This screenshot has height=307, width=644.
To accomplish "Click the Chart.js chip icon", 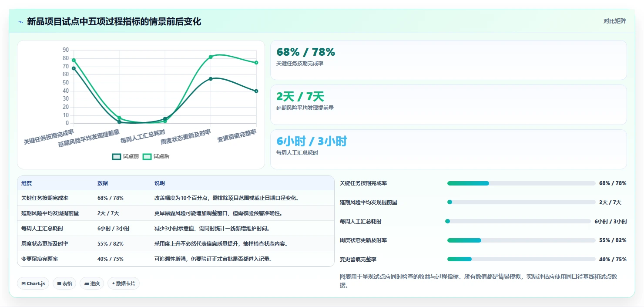I will click(x=23, y=283).
